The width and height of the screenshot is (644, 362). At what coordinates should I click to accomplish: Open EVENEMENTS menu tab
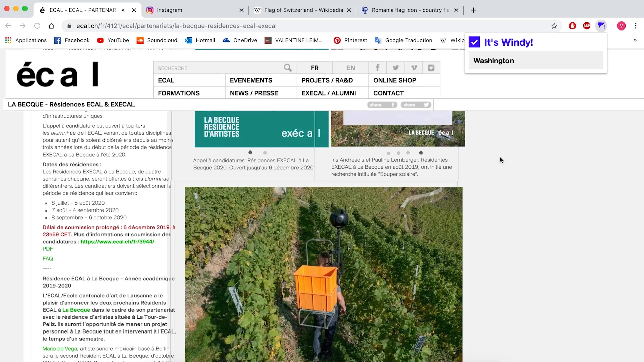[x=251, y=80]
